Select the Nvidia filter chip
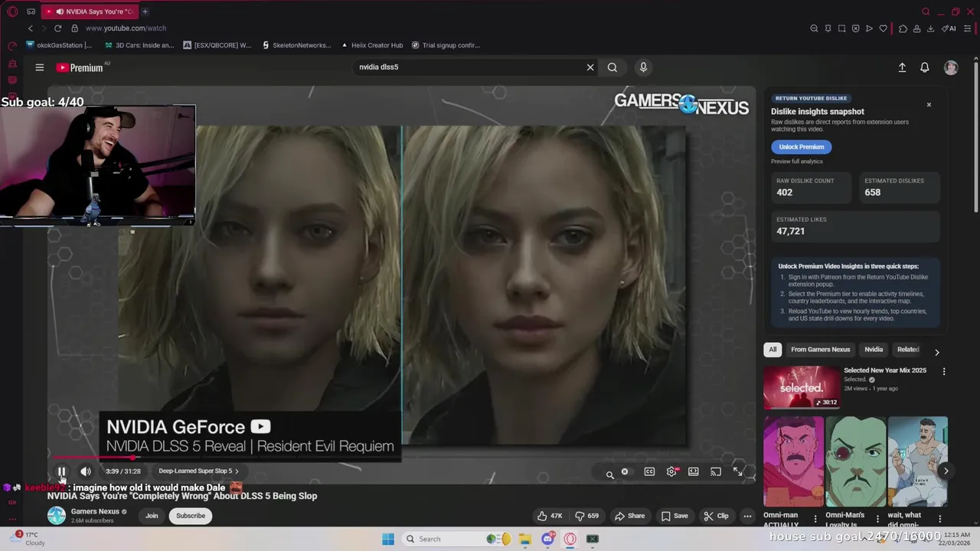This screenshot has height=551, width=980. (874, 350)
